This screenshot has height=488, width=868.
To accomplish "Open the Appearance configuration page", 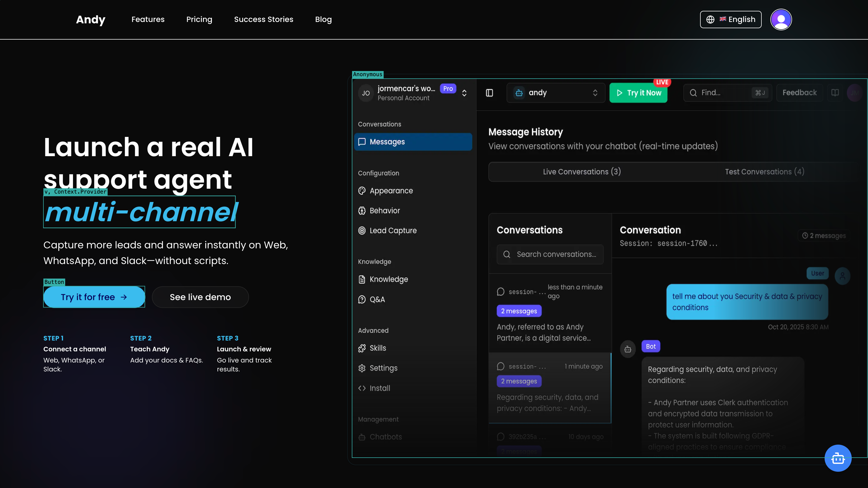I will tap(391, 191).
